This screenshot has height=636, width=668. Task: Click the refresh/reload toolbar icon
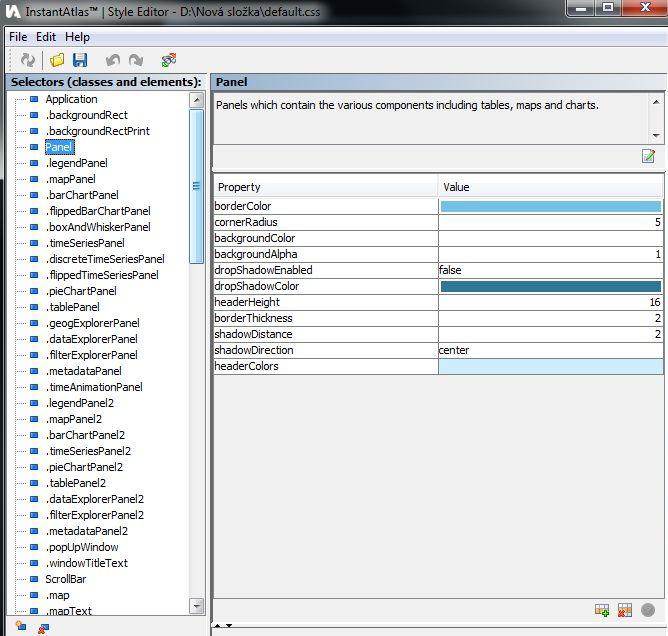(x=28, y=60)
